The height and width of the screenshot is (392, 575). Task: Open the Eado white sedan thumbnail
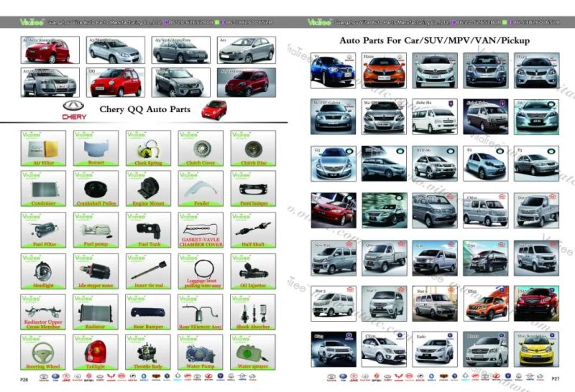[x=435, y=349]
